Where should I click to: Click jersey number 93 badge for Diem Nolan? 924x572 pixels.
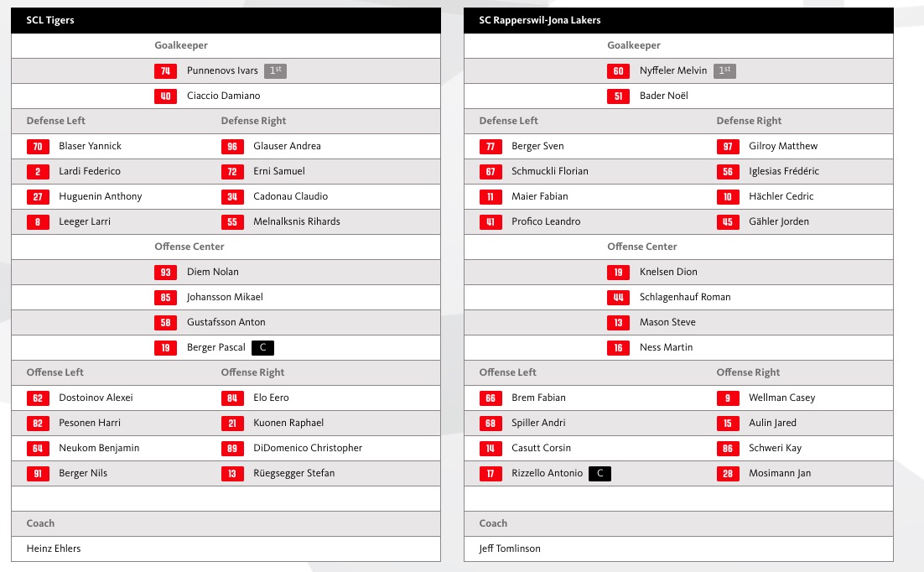165,272
